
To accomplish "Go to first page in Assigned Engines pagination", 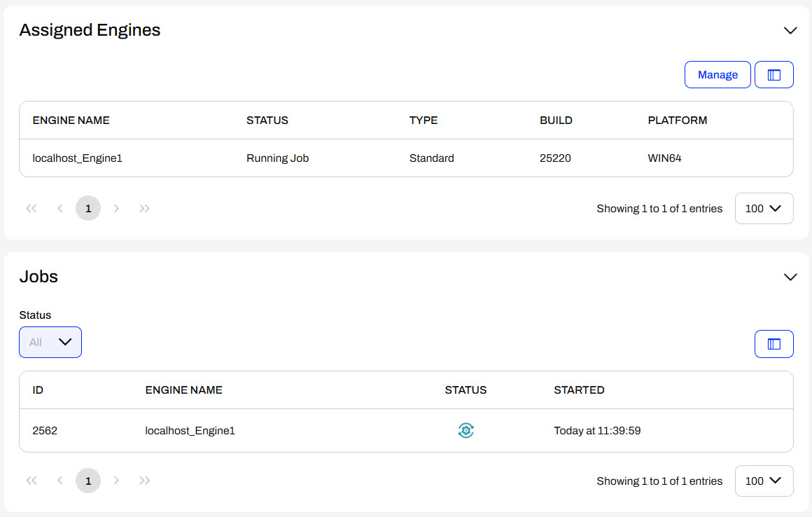I will click(x=31, y=209).
